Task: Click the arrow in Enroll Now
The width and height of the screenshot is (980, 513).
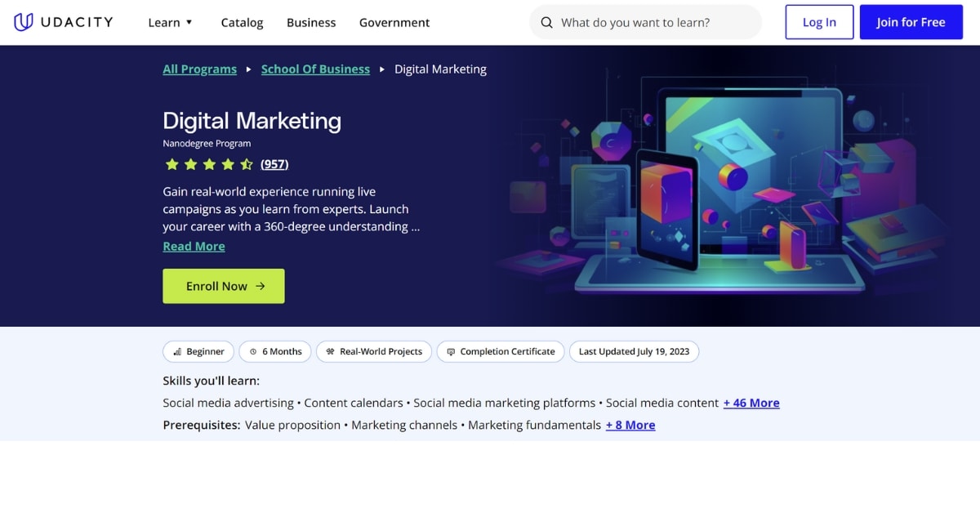Action: coord(261,286)
